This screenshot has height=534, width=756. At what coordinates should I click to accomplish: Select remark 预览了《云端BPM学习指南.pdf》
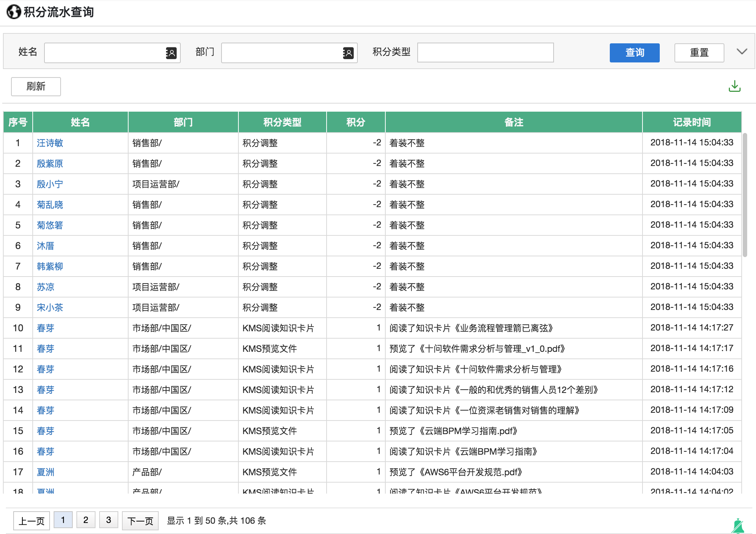pos(453,431)
